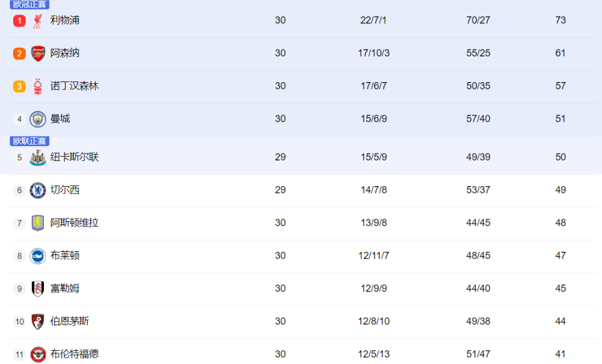The width and height of the screenshot is (602, 364).
Task: Click the Liverpool club crest
Action: (38, 21)
